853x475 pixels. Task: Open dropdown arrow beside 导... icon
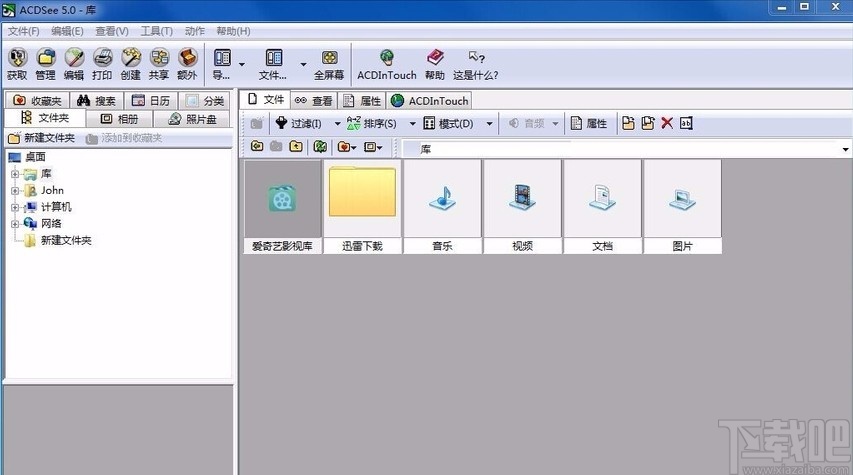tap(242, 64)
